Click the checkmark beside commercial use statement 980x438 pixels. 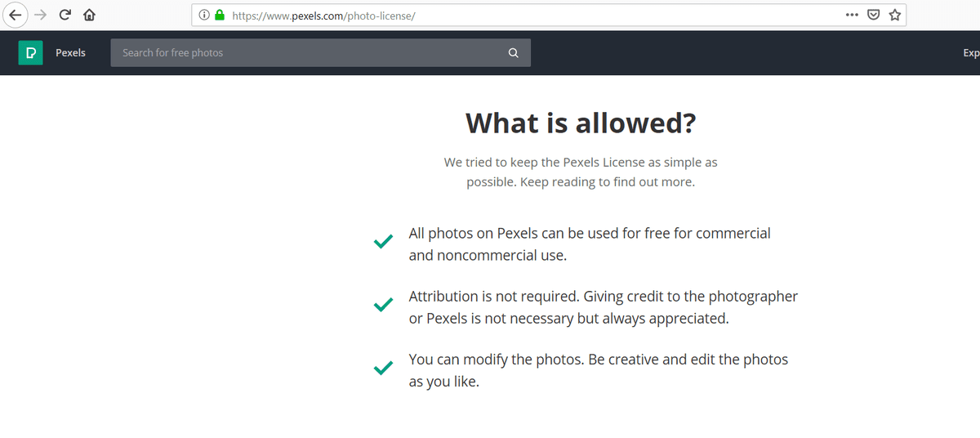(382, 243)
